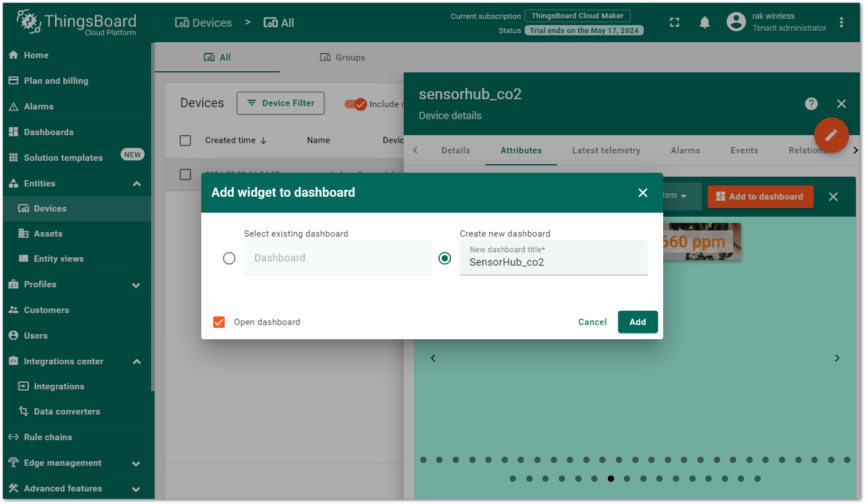Click Devices in the breadcrumb
Screen dimensions: 865x504
click(204, 23)
